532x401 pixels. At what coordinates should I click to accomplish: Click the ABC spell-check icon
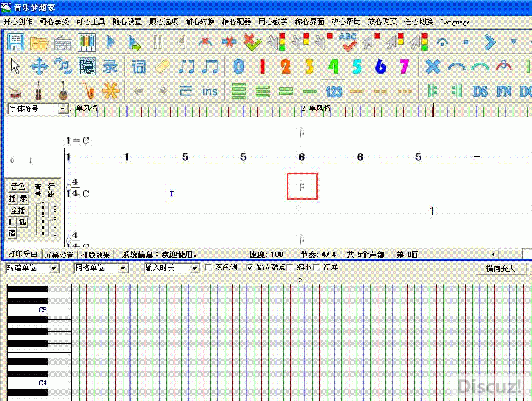(x=348, y=43)
